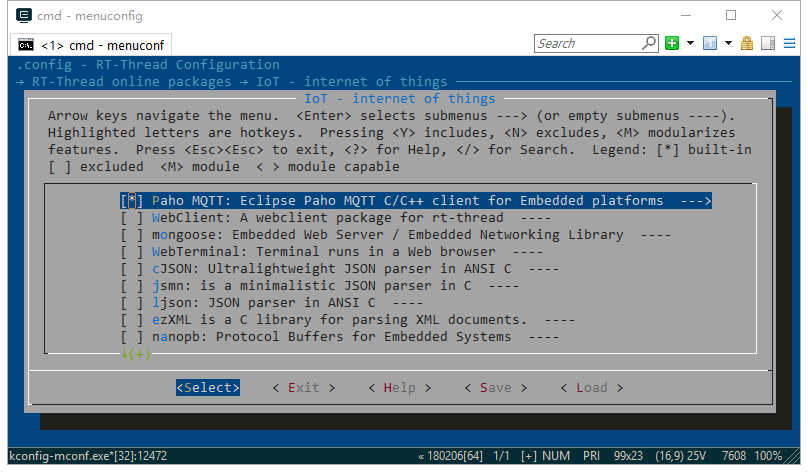Screen dimensions: 808x472
Task: Maximize the ConEmu window
Action: click(731, 15)
